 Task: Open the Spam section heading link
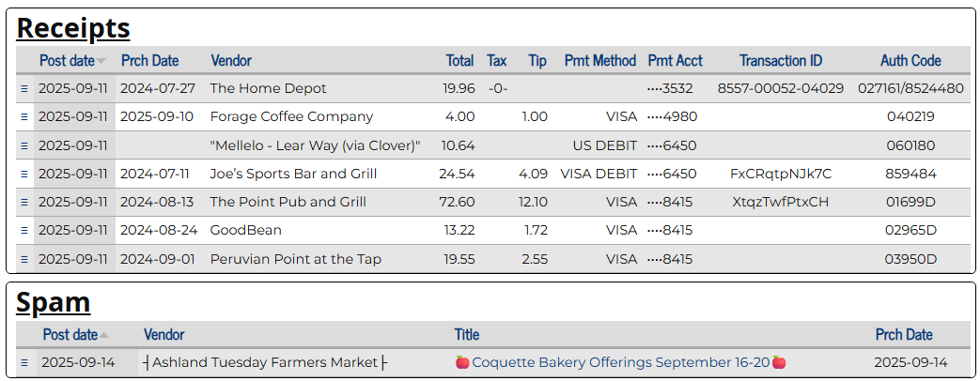pyautogui.click(x=53, y=302)
